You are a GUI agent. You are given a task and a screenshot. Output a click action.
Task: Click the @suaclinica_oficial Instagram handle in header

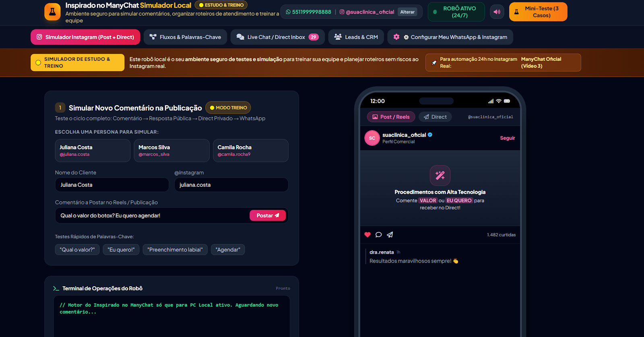pyautogui.click(x=367, y=12)
